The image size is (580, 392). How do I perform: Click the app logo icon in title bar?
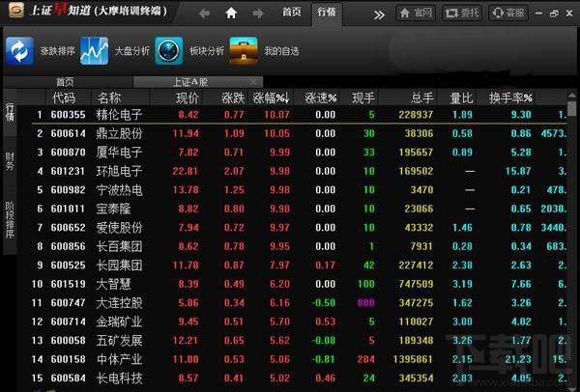click(x=15, y=10)
